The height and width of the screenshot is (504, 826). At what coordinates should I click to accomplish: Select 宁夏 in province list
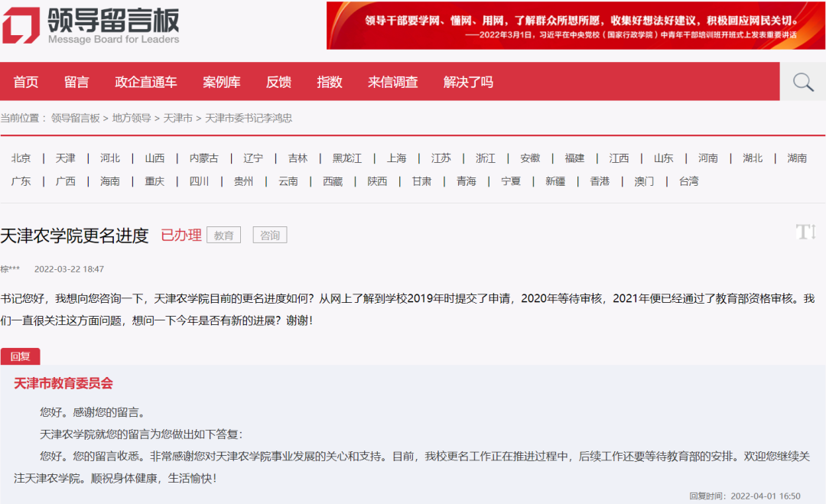click(510, 181)
